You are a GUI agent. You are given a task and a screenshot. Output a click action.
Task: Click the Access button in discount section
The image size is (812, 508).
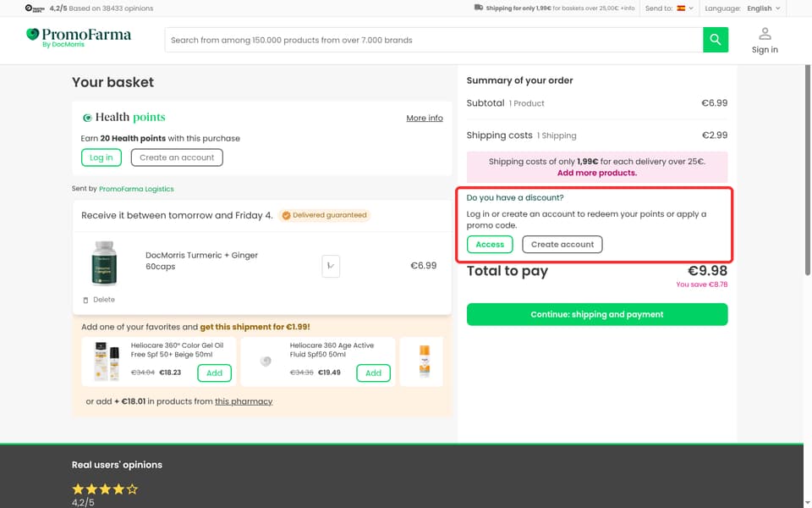(490, 245)
